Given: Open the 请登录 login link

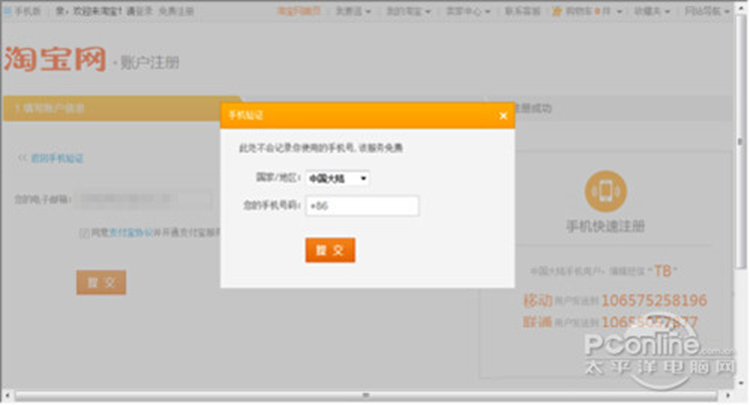Looking at the screenshot, I should pos(139,11).
